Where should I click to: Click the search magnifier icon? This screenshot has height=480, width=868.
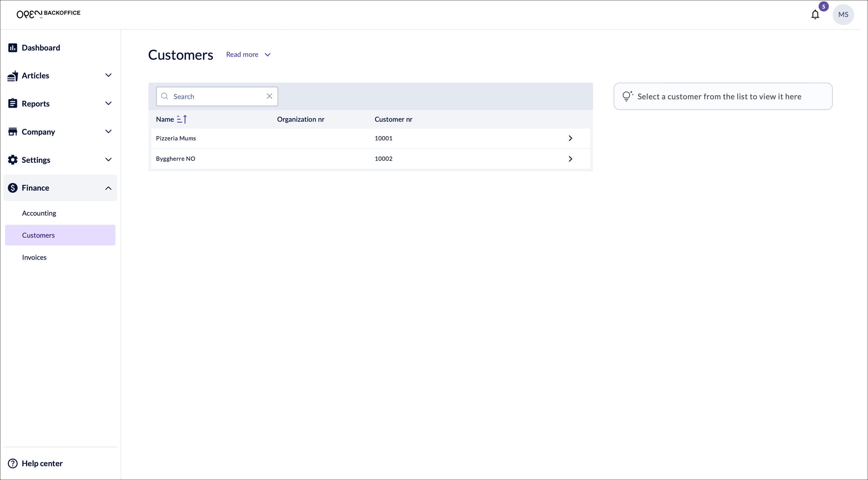click(164, 96)
